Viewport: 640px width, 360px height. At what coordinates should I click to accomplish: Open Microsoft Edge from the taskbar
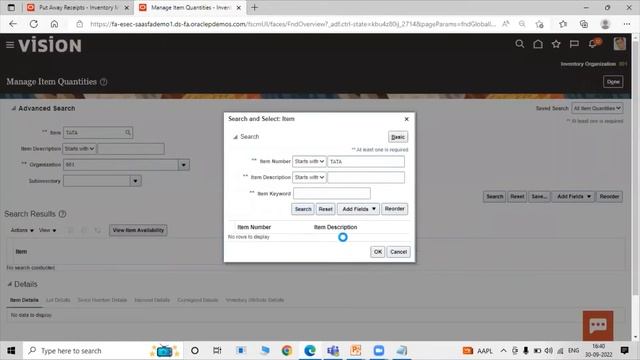[310, 351]
